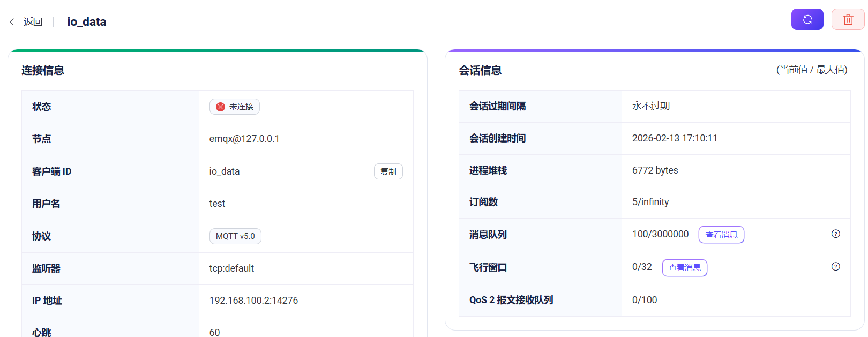This screenshot has width=868, height=337.
Task: Click help icon in 飞行窗口 row
Action: pos(835,267)
